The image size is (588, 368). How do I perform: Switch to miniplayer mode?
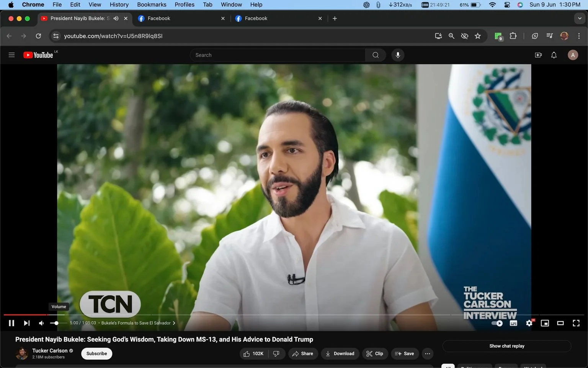(x=545, y=323)
